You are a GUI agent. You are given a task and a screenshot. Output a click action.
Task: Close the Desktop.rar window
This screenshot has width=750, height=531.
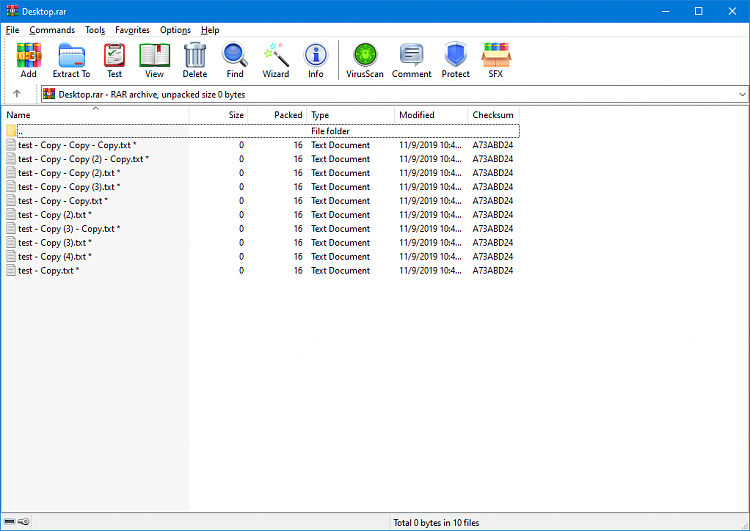coord(732,11)
